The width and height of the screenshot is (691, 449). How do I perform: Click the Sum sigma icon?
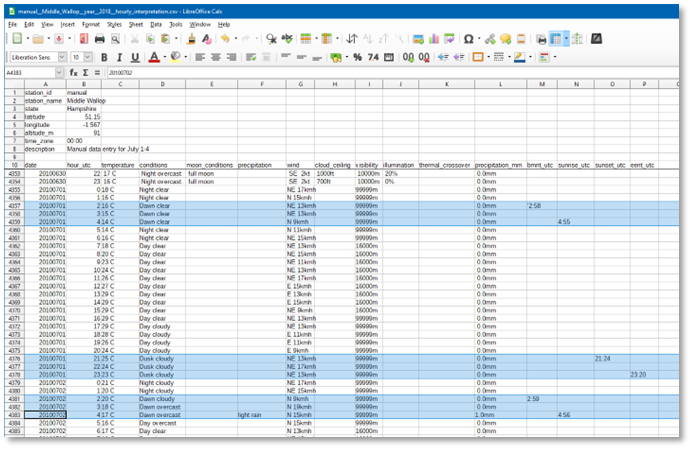point(85,73)
